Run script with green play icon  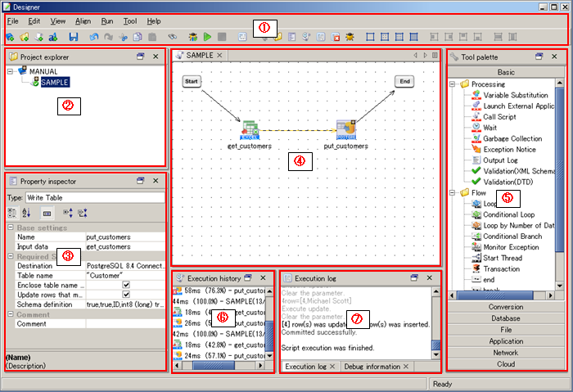(208, 37)
